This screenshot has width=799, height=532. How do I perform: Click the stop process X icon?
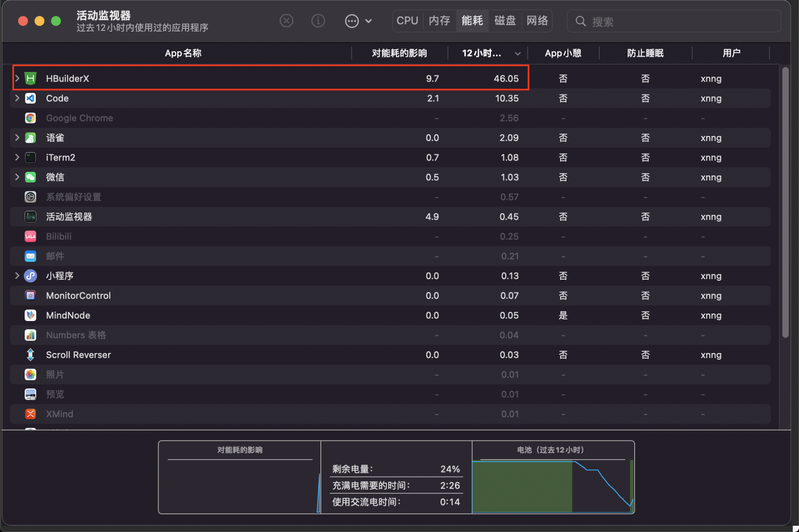point(286,21)
